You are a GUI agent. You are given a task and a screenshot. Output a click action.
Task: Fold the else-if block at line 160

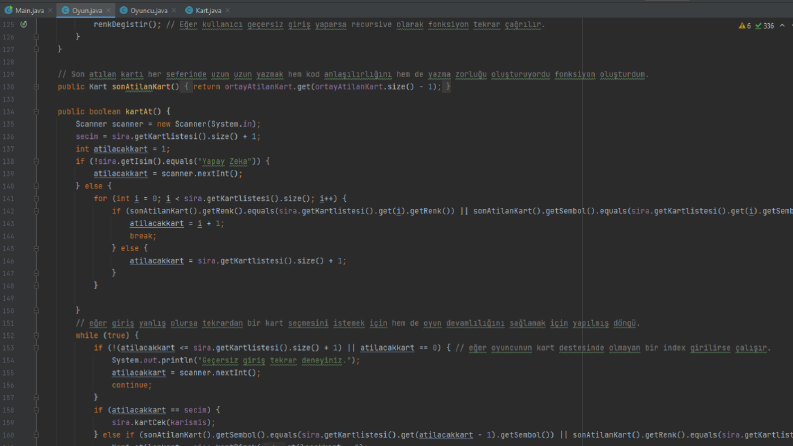(36, 435)
